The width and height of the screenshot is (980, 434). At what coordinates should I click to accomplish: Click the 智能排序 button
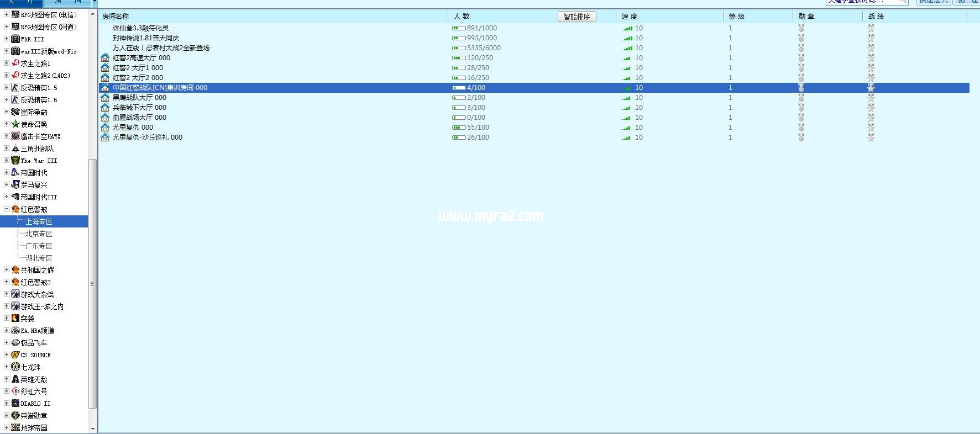pos(577,17)
